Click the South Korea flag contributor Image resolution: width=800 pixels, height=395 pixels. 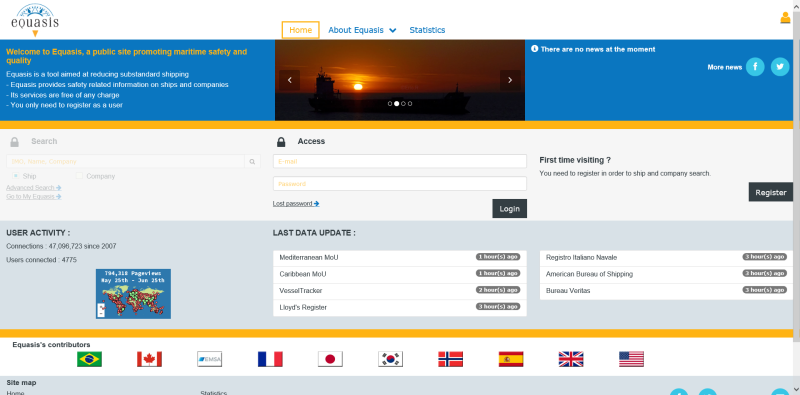coord(390,359)
